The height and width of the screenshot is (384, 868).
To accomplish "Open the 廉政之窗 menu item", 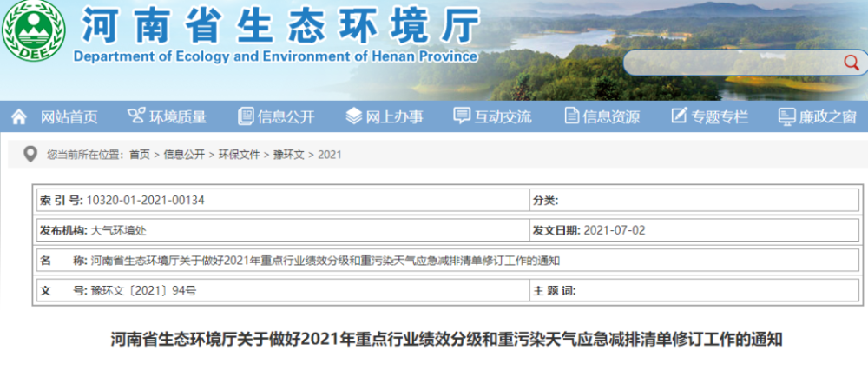I will click(x=828, y=117).
